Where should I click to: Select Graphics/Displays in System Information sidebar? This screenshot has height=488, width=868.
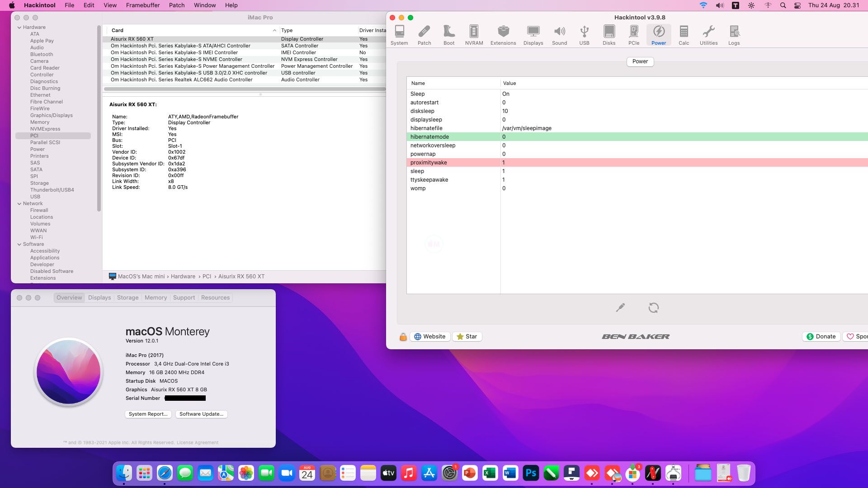click(51, 115)
